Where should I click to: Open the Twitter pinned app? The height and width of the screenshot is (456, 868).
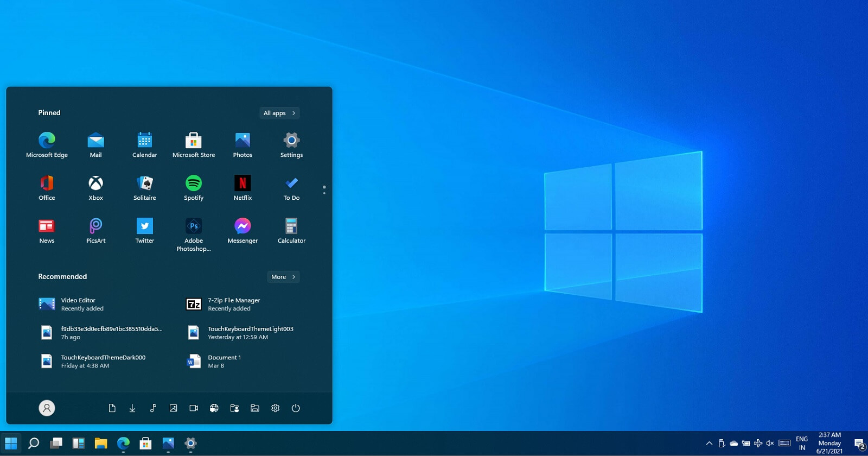(x=144, y=231)
